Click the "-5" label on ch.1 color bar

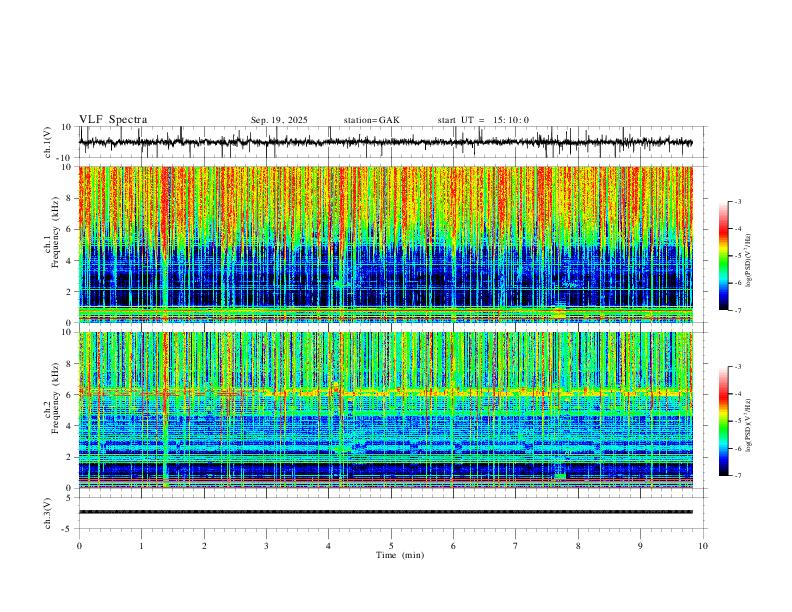[x=738, y=256]
